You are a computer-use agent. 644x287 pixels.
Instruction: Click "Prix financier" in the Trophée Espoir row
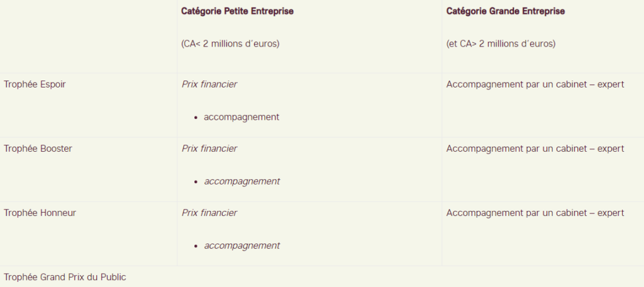[x=209, y=84]
